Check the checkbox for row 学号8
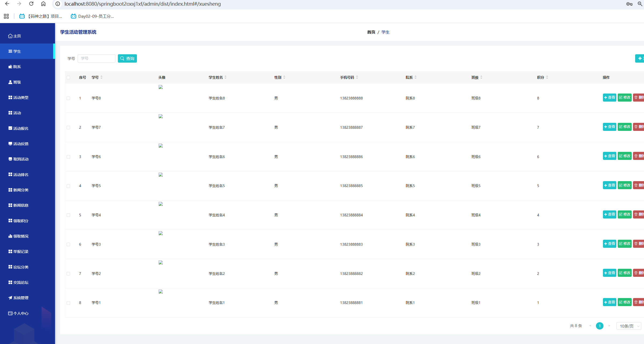644x344 pixels. click(68, 98)
